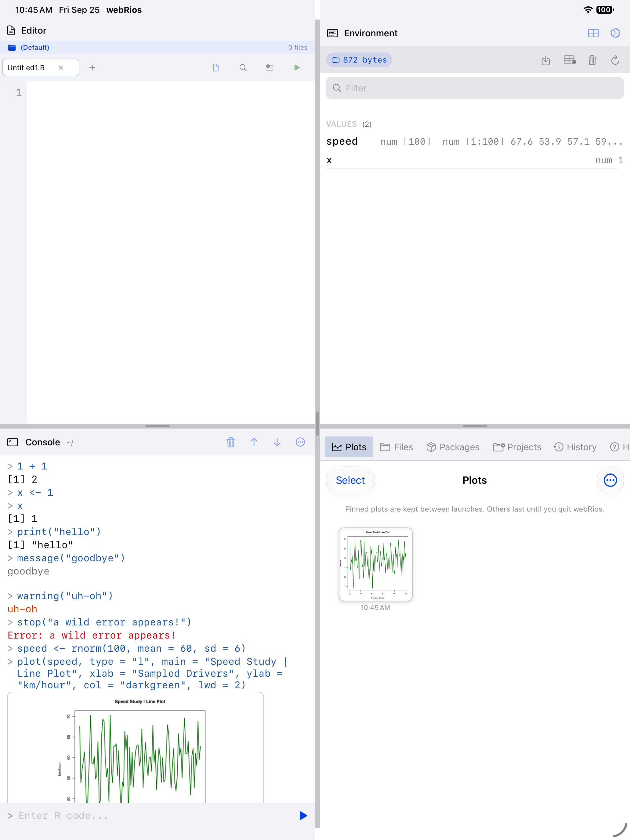
Task: Go to previous command with the up arrow
Action: 254,442
